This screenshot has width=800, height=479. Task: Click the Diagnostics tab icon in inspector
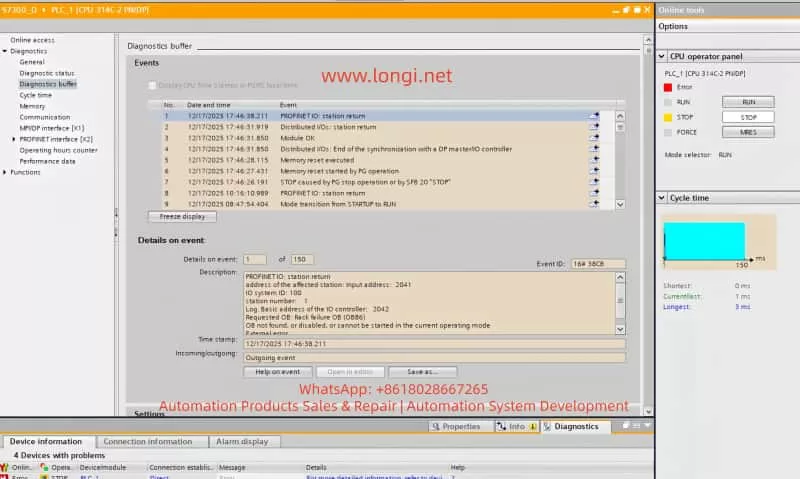click(547, 426)
